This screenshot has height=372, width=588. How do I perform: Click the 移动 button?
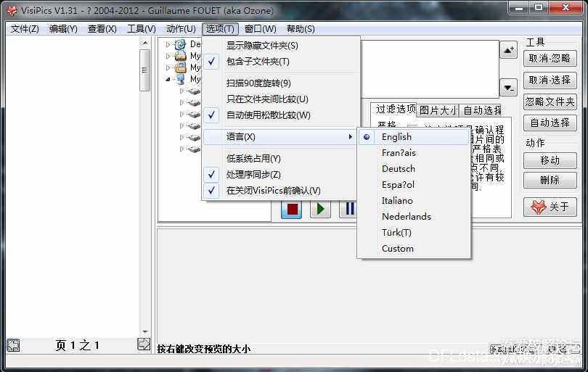[550, 161]
